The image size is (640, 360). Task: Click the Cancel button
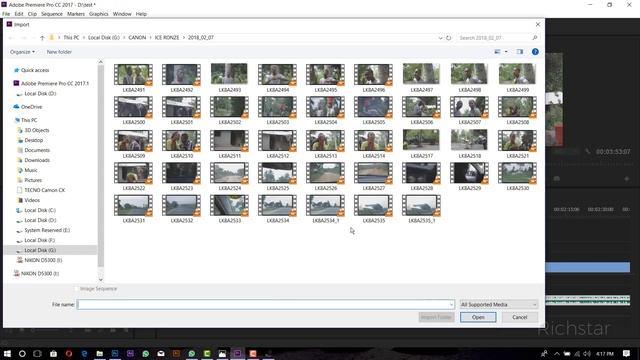520,317
